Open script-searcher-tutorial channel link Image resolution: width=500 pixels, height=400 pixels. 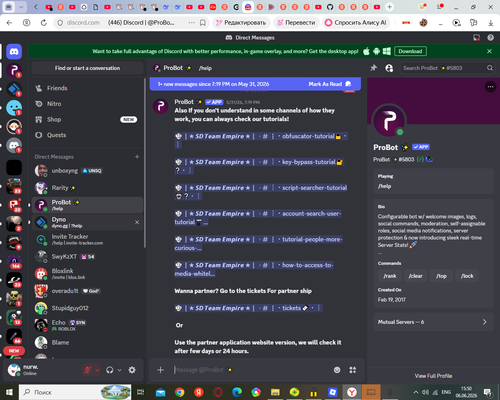point(261,188)
